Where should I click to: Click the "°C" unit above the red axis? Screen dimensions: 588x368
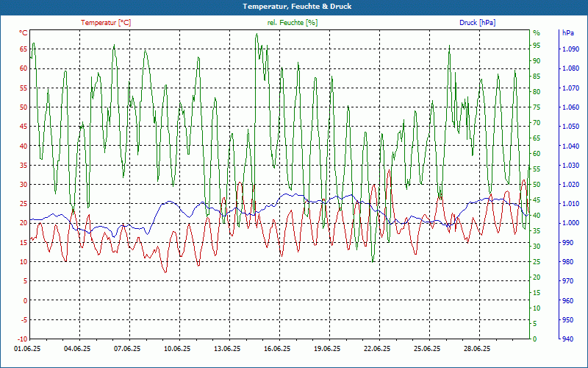coord(24,33)
